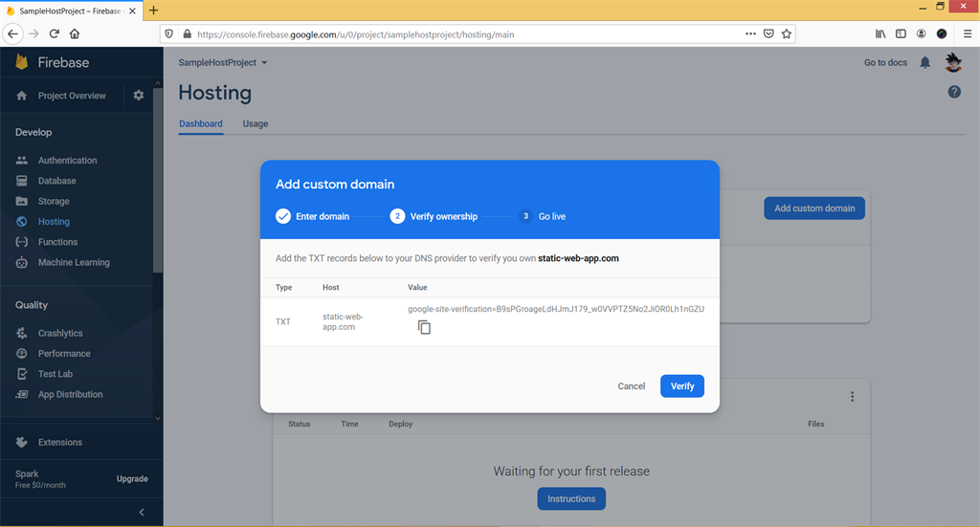
Task: Open Functions in the sidebar
Action: click(57, 242)
